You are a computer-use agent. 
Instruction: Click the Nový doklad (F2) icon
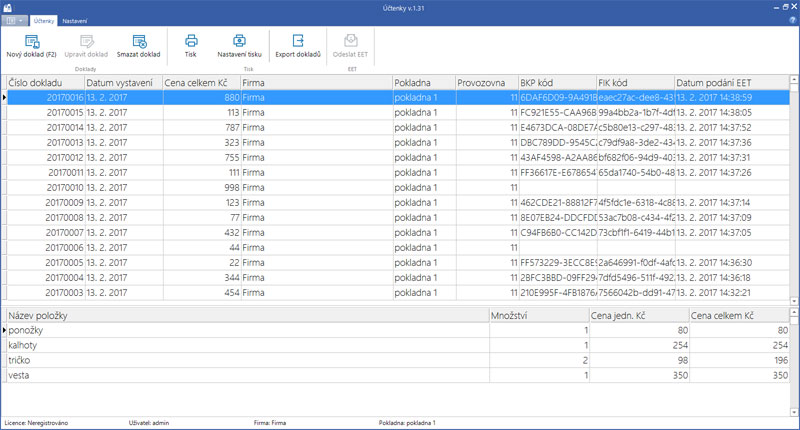(31, 41)
